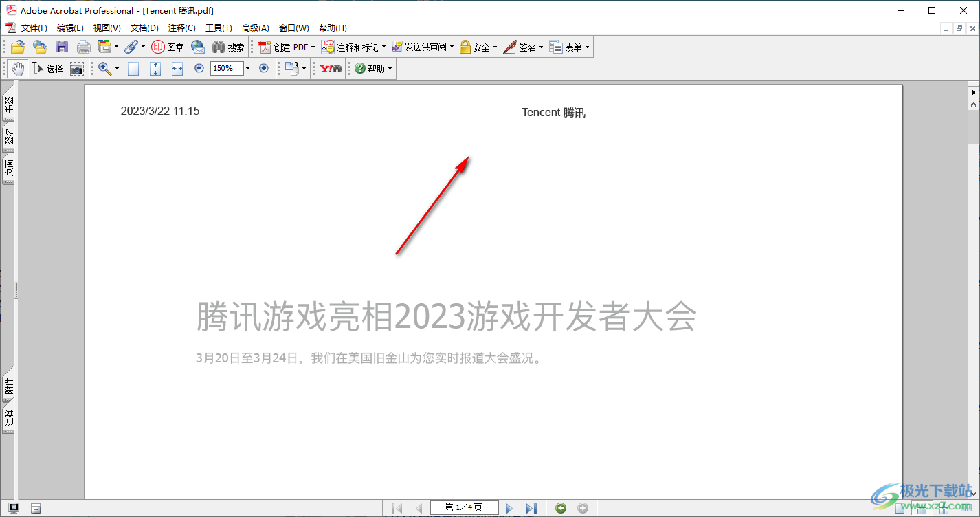The width and height of the screenshot is (980, 517).
Task: Expand the paperclip attachment dropdown arrow
Action: click(143, 47)
